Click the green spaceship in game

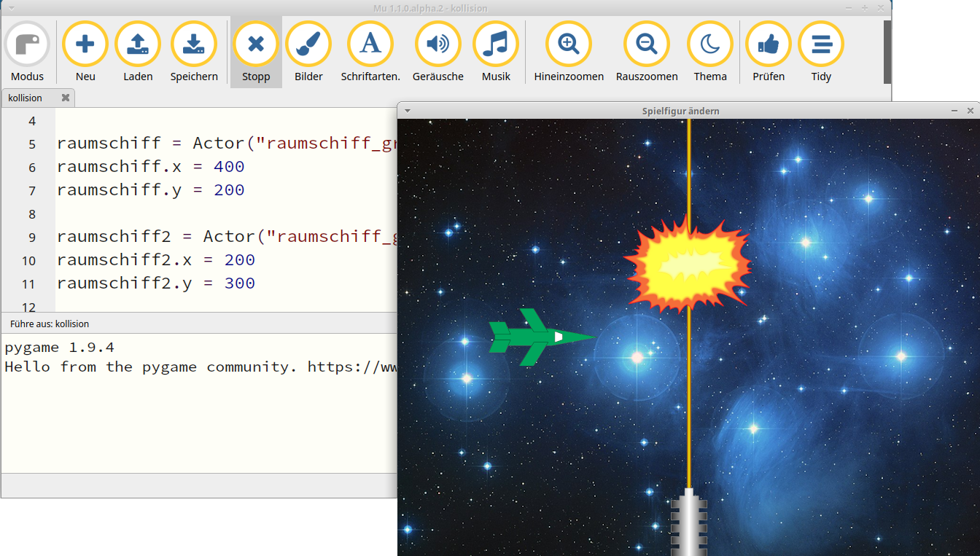(x=537, y=337)
